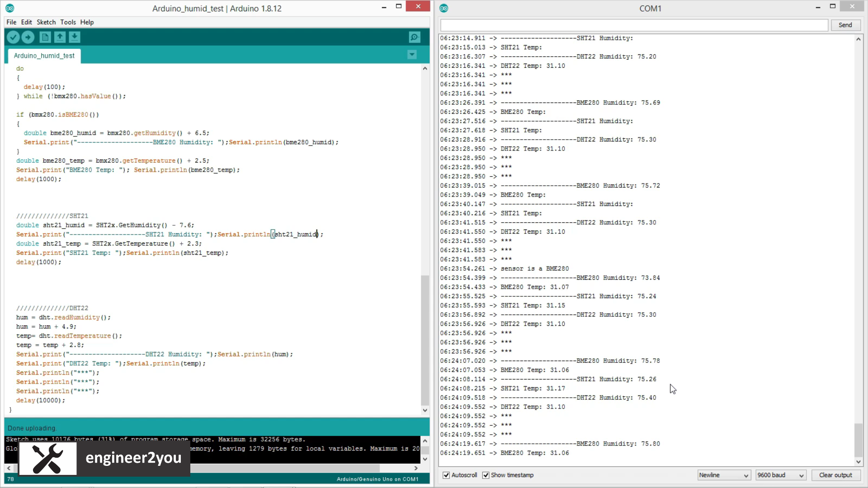The image size is (868, 488).
Task: Click the Save sketch down-arrow icon
Action: (75, 37)
